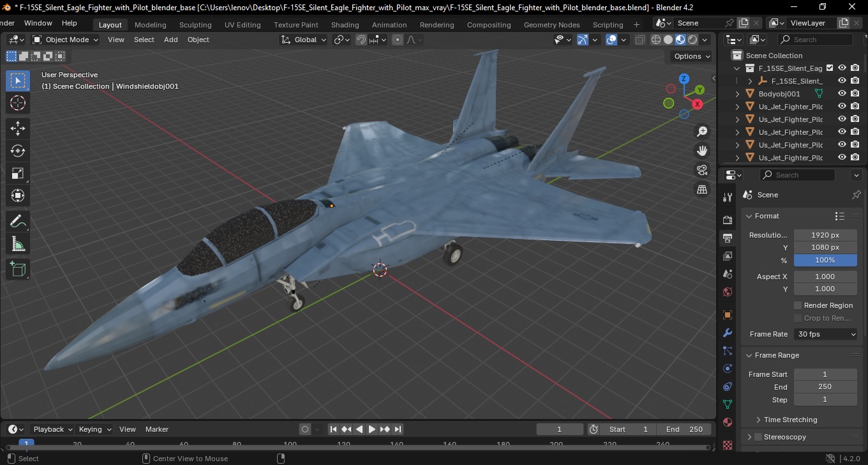Select the Transform tool
The height and width of the screenshot is (465, 868).
(18, 195)
